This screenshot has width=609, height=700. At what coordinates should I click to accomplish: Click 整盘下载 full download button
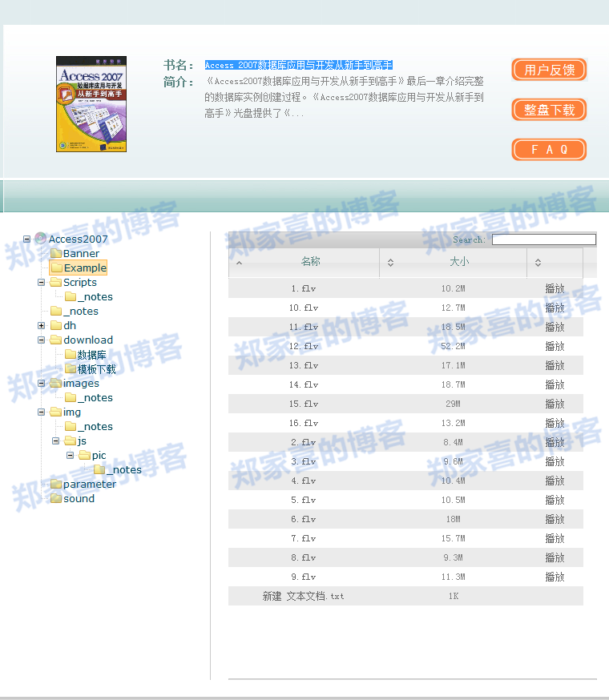coord(549,110)
